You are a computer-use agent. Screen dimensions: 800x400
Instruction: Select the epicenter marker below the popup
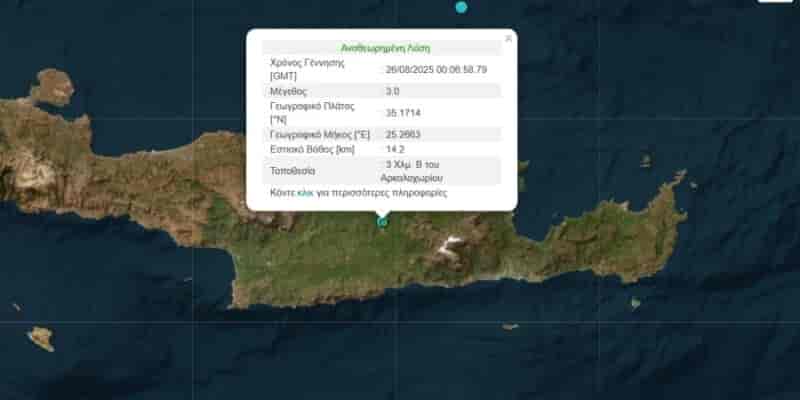click(x=382, y=221)
